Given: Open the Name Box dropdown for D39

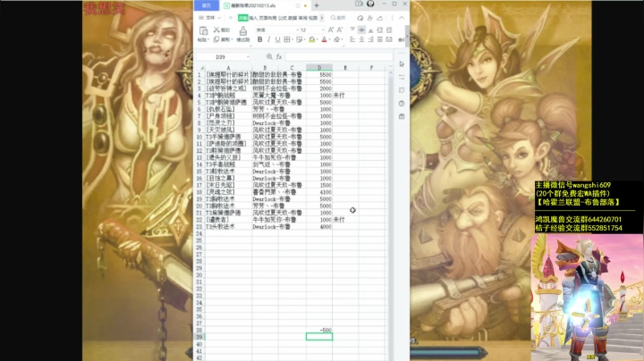Looking at the screenshot, I should tap(248, 57).
